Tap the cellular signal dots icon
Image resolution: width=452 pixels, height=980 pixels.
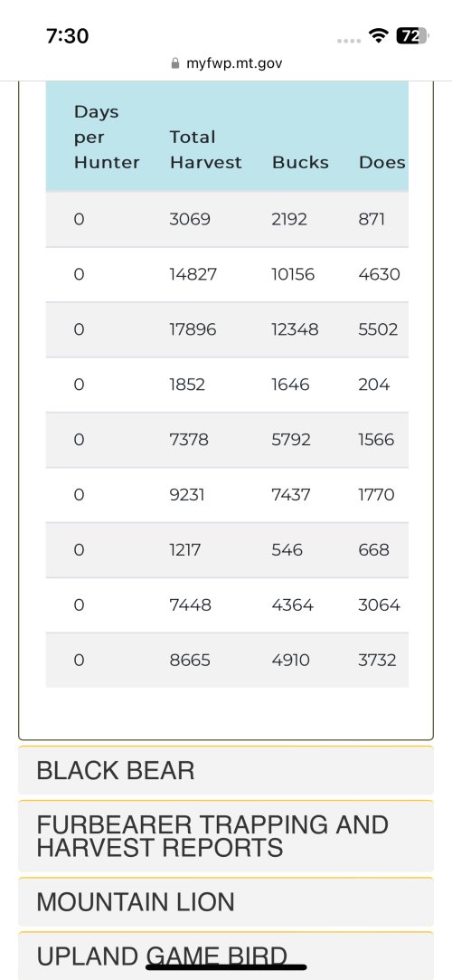349,41
